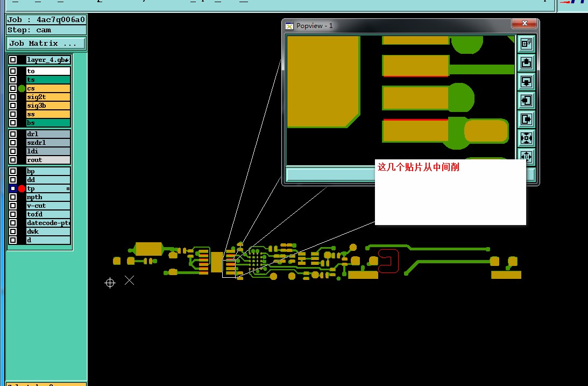Select the 'to' layer row
The height and width of the screenshot is (386, 588).
48,71
